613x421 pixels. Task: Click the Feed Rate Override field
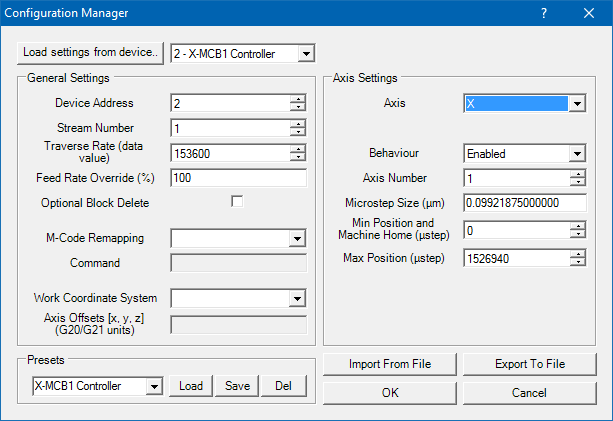pos(239,178)
